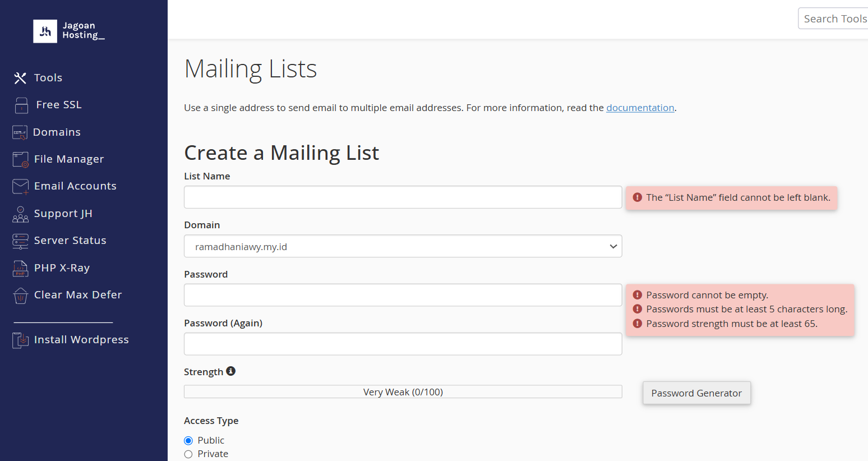Screen dimensions: 868x461
Task: Focus the Password input field
Action: (403, 295)
